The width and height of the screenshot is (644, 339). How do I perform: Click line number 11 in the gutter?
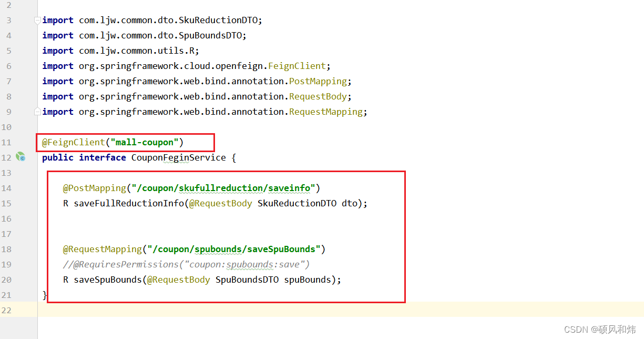(x=6, y=142)
